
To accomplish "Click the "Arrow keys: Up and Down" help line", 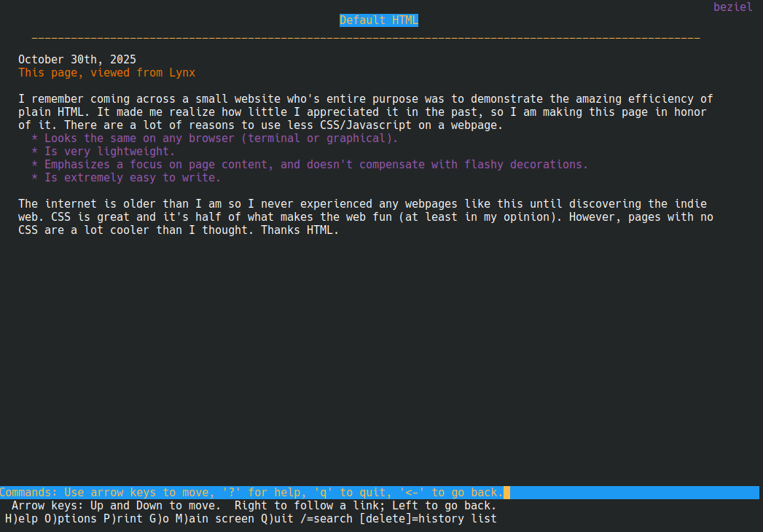I will 254,506.
